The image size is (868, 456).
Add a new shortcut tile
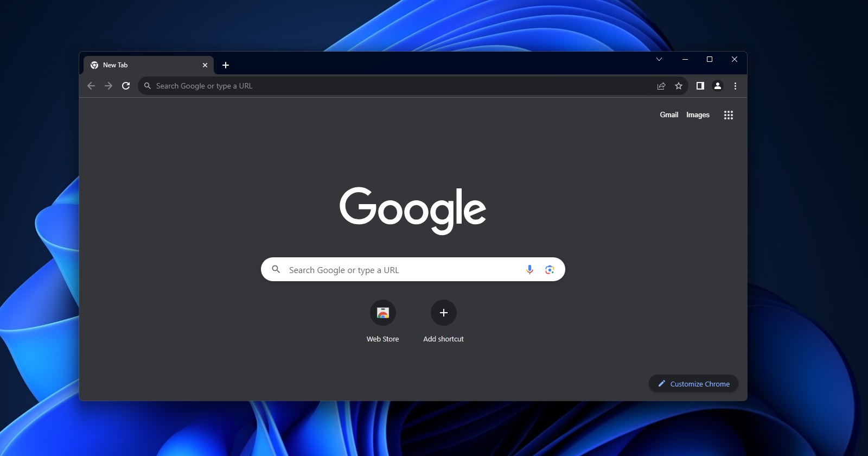[x=444, y=313]
